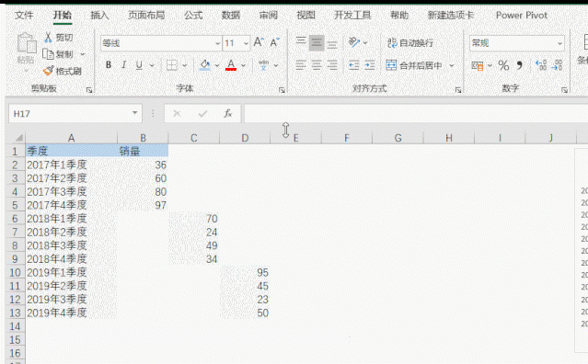The image size is (588, 364).
Task: Align text left
Action: (x=301, y=65)
